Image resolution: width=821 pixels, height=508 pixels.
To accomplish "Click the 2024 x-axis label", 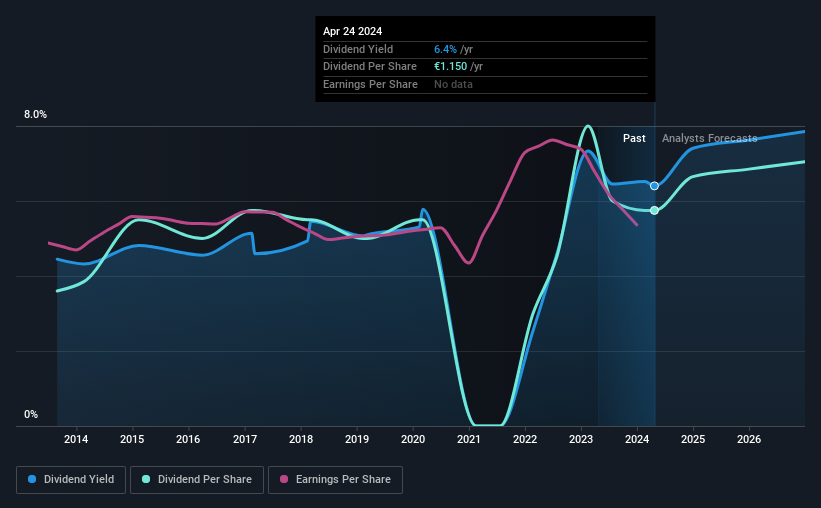I will [x=637, y=439].
